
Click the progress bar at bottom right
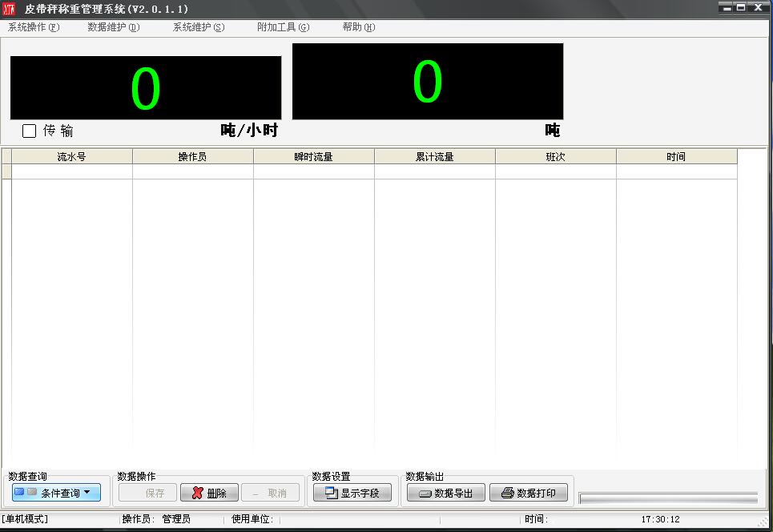pyautogui.click(x=668, y=498)
